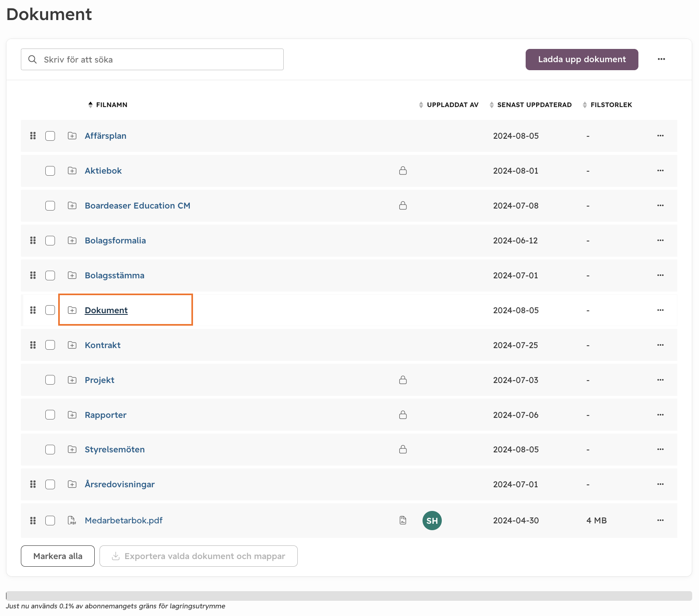699x616 pixels.
Task: Sort by the UPPLADDAT AV column header
Action: [449, 105]
